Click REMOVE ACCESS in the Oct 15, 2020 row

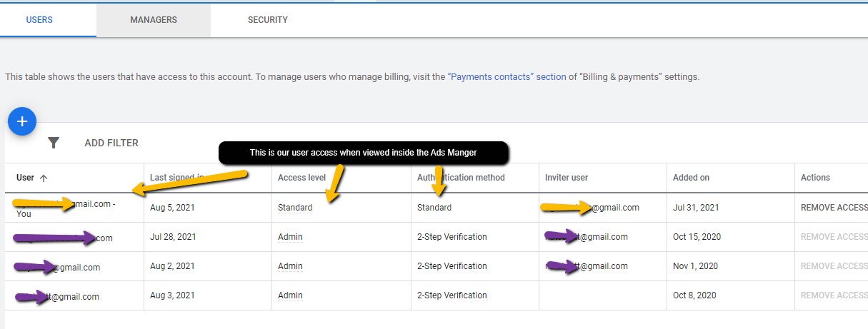pyautogui.click(x=834, y=237)
